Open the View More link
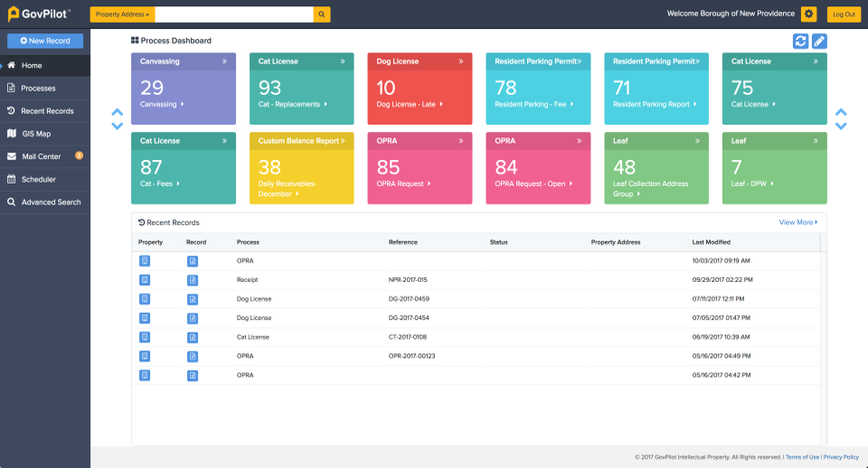 (x=797, y=222)
